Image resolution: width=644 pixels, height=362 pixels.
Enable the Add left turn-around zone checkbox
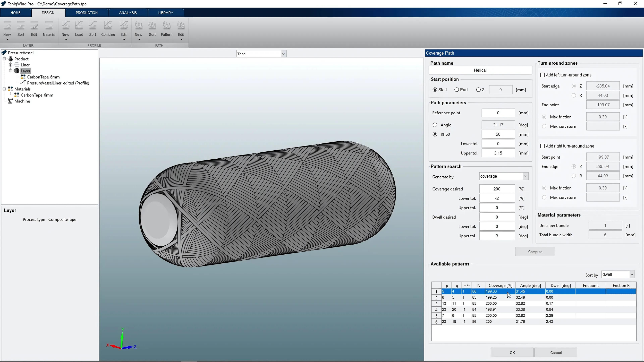[x=543, y=75]
